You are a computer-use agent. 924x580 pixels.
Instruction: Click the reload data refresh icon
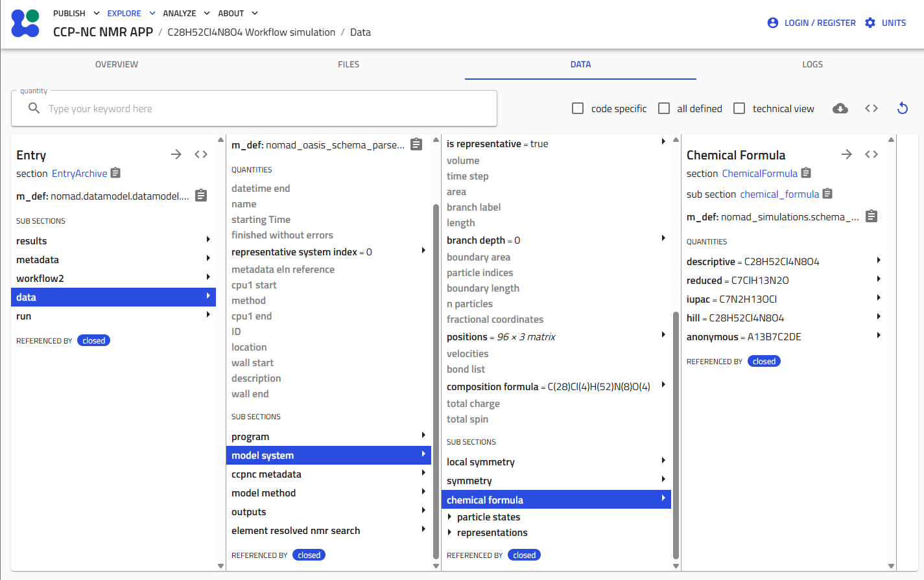(x=903, y=108)
